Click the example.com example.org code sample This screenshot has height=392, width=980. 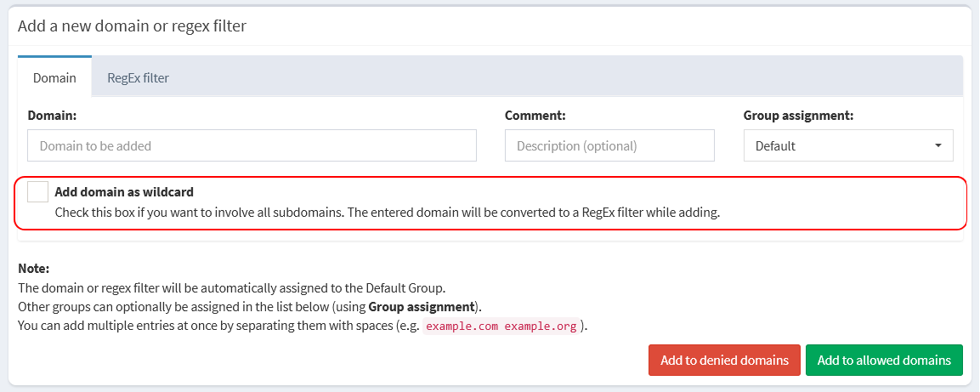click(501, 327)
